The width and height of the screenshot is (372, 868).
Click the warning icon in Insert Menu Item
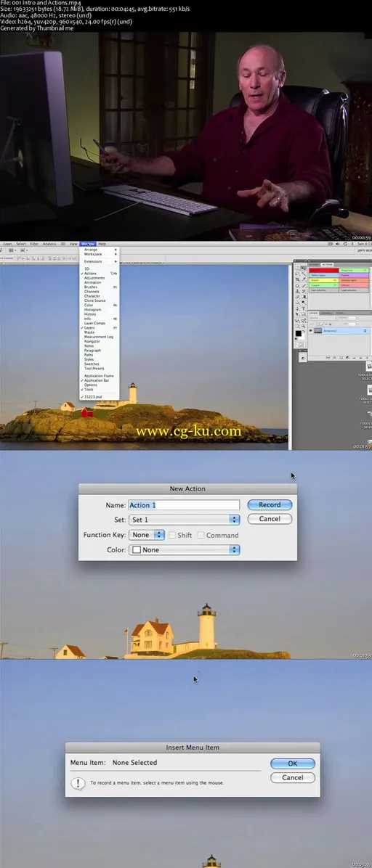(x=78, y=783)
